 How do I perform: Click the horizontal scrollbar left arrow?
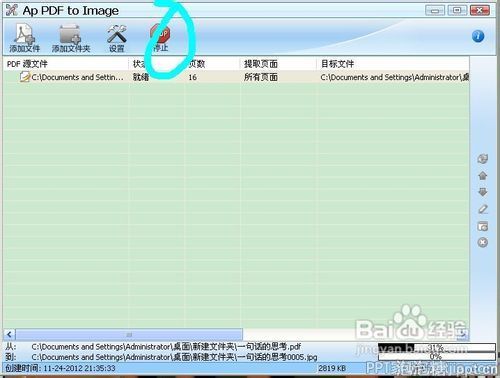(9, 334)
